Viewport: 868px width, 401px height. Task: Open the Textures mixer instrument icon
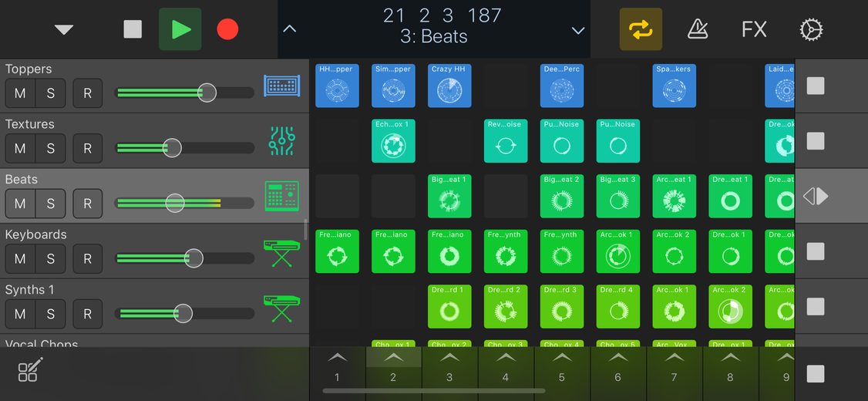coord(282,140)
